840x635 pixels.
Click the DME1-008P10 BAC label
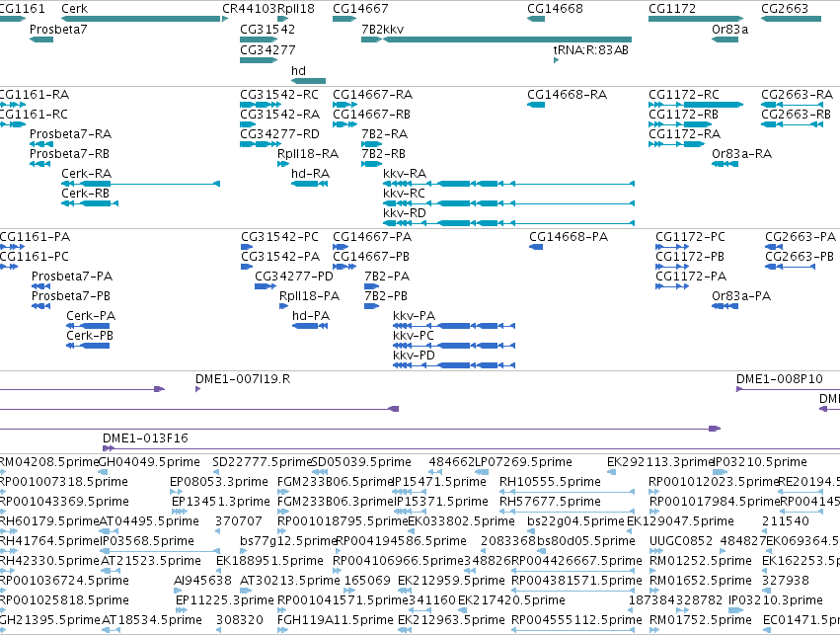click(x=780, y=379)
